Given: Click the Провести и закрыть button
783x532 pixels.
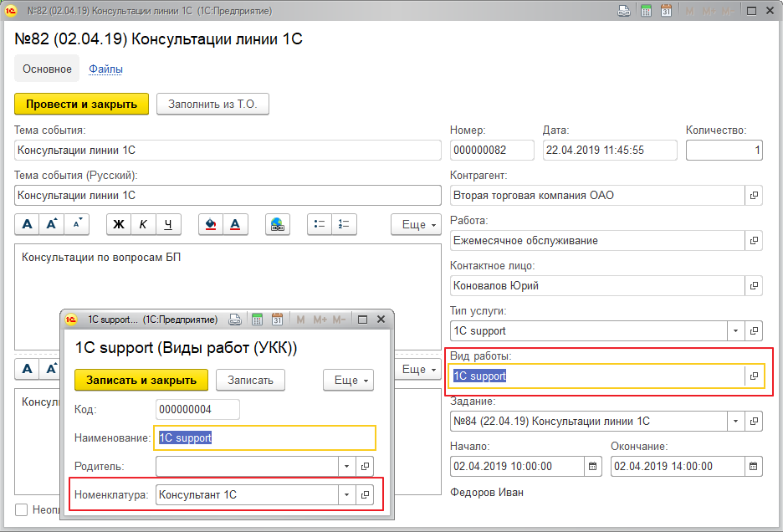Looking at the screenshot, I should tap(81, 104).
